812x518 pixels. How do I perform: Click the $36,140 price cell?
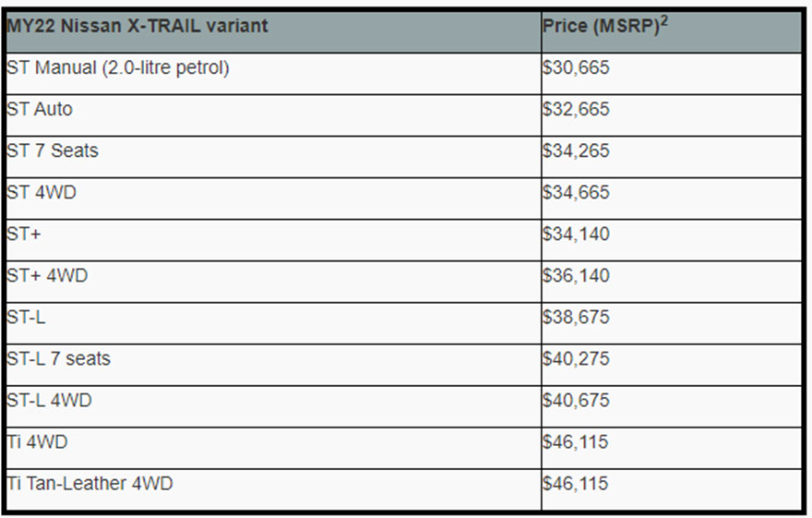pos(577,276)
